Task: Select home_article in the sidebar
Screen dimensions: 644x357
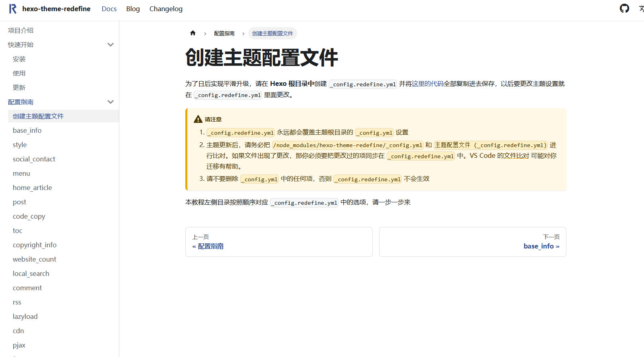Action: point(32,188)
